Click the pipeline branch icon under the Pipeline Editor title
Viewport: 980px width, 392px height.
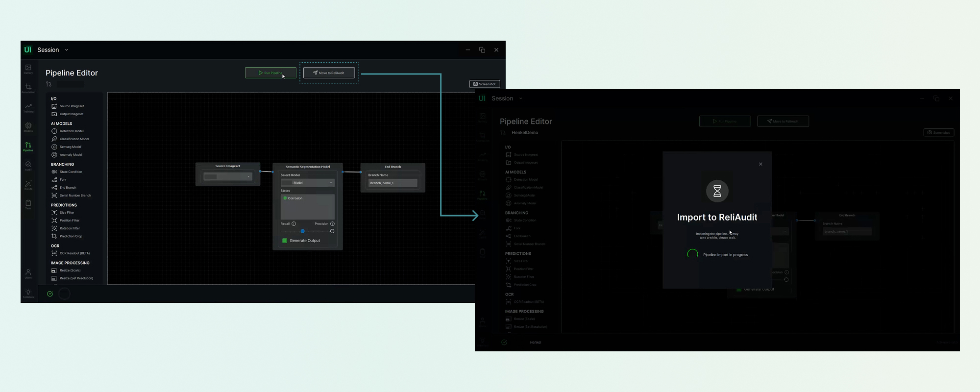(49, 84)
